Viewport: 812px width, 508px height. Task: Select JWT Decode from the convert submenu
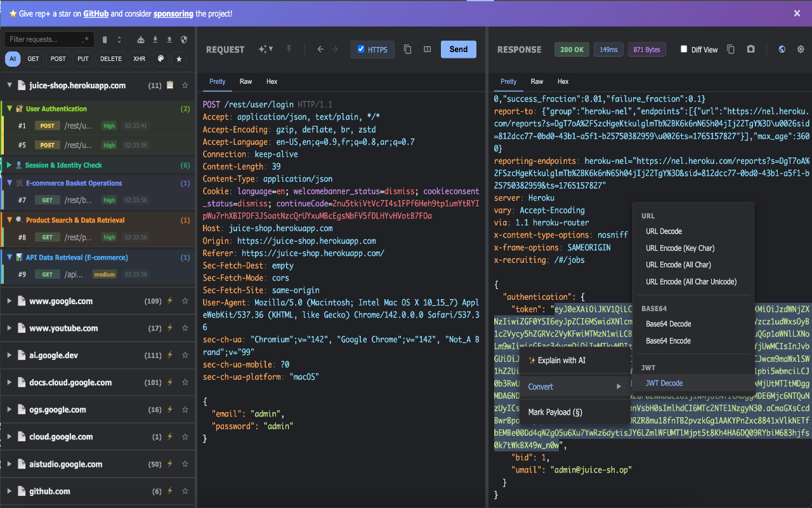[x=664, y=383]
